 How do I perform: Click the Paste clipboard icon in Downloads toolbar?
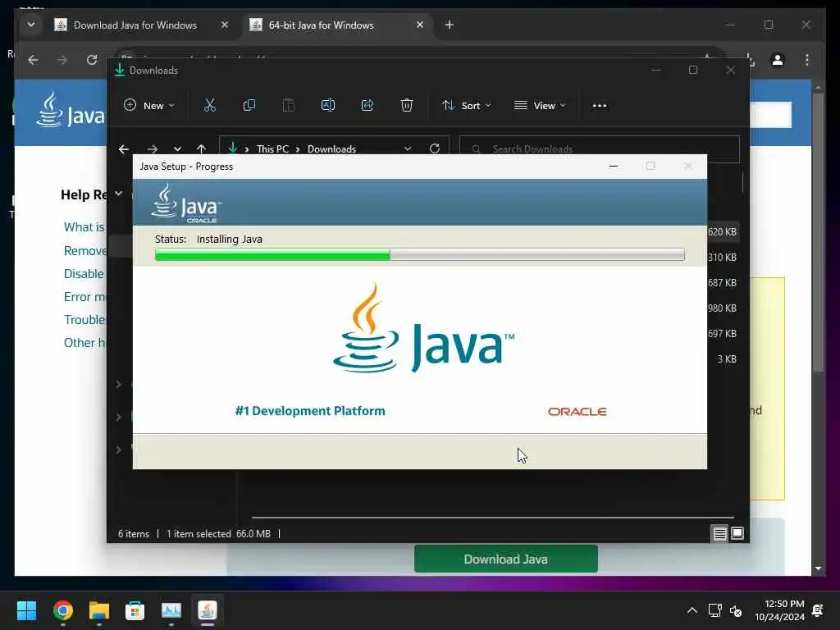(289, 106)
